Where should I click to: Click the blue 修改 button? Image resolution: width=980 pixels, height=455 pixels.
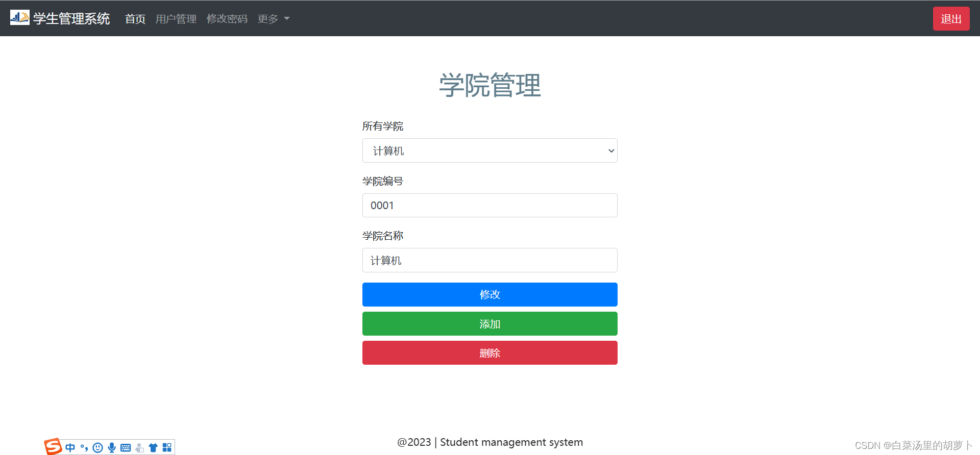490,294
